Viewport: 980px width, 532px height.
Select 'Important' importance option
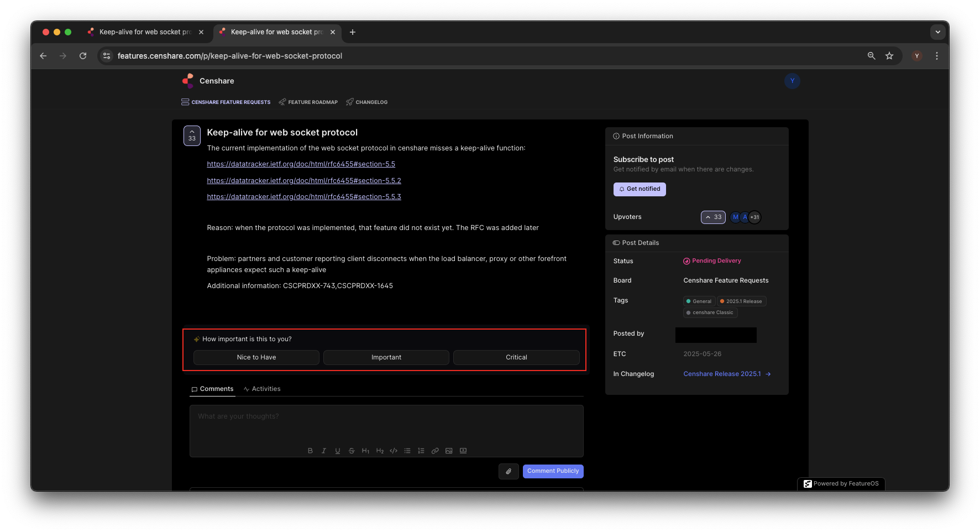point(386,357)
